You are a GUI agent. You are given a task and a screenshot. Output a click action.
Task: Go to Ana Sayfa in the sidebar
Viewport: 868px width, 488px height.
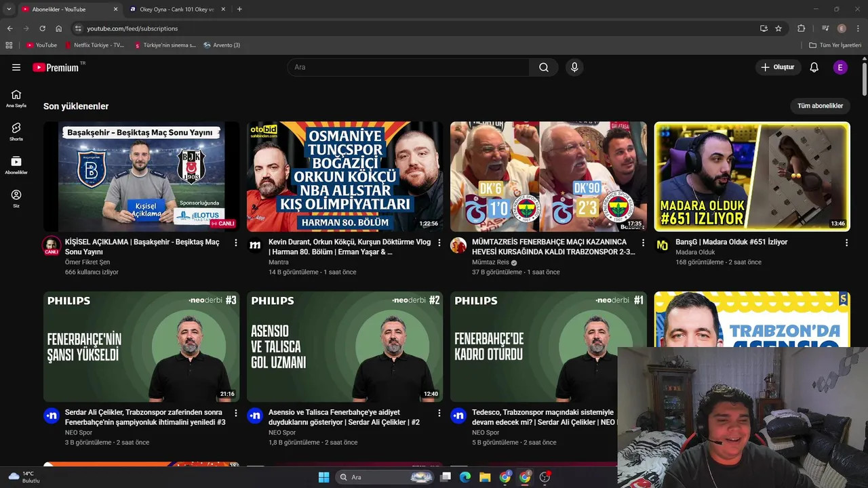coord(16,98)
